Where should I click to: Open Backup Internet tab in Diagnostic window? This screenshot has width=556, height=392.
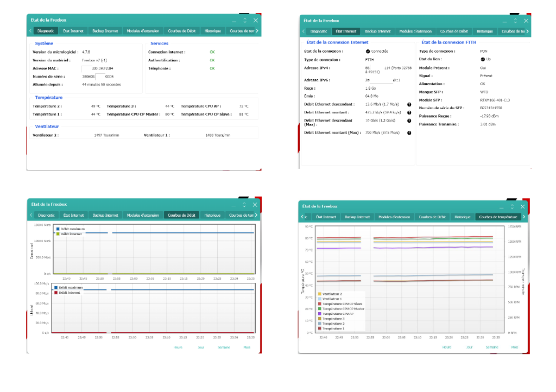tap(105, 31)
